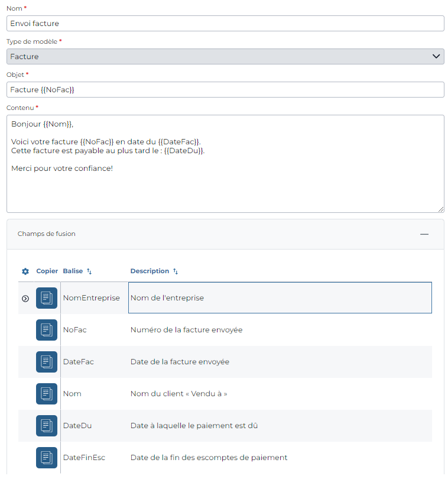Select the 'Numéro de la facture envoyée' cell

coord(280,330)
